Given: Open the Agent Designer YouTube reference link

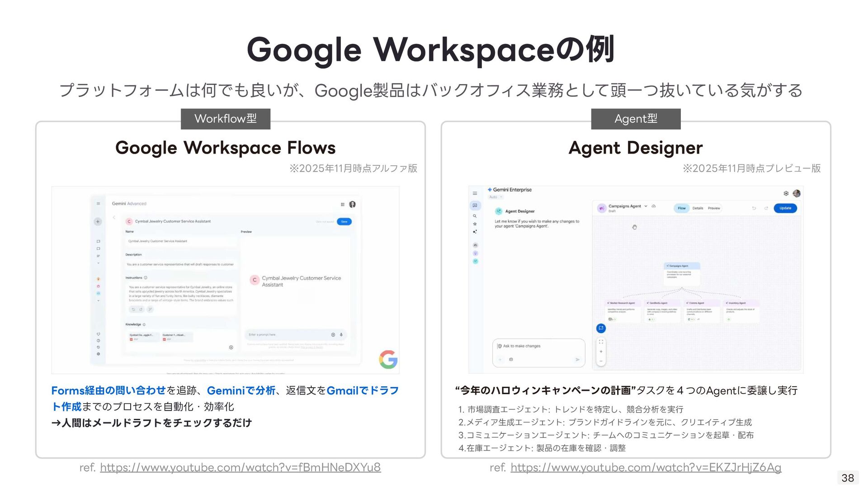Looking at the screenshot, I should (646, 467).
